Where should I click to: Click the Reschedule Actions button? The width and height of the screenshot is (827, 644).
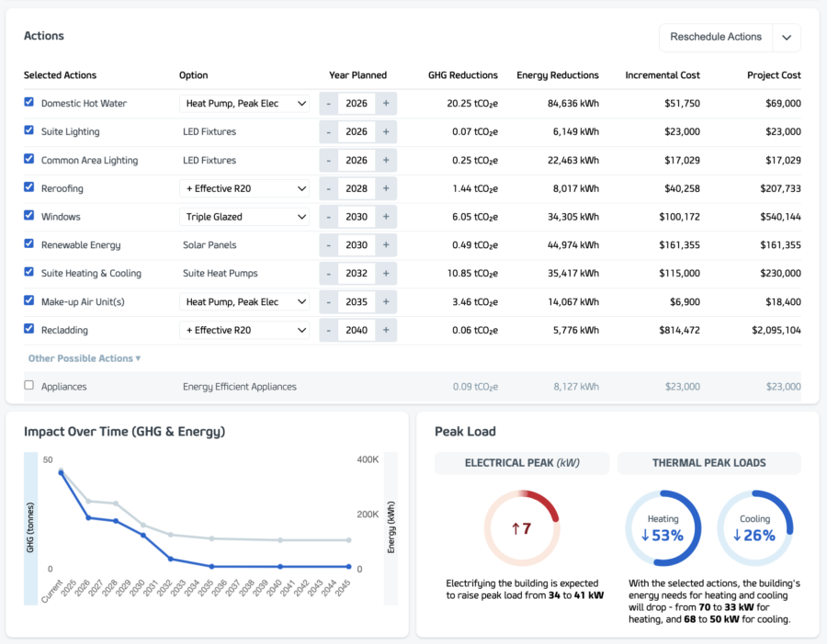point(716,38)
